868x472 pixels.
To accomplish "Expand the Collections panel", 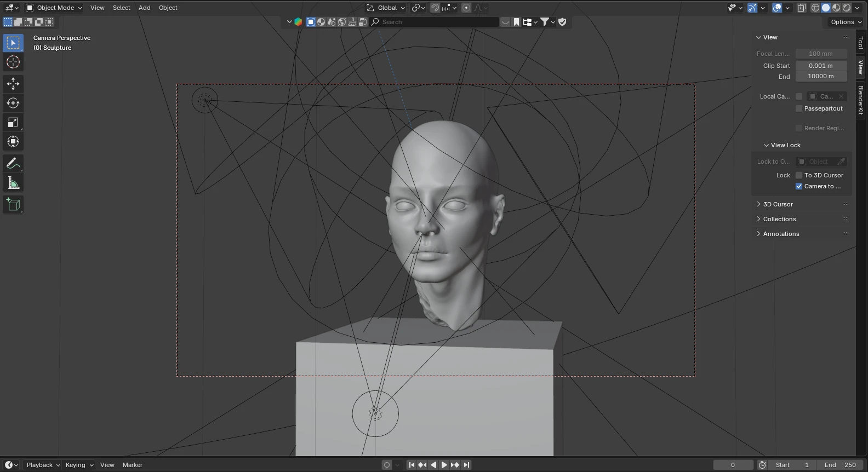I will point(779,219).
